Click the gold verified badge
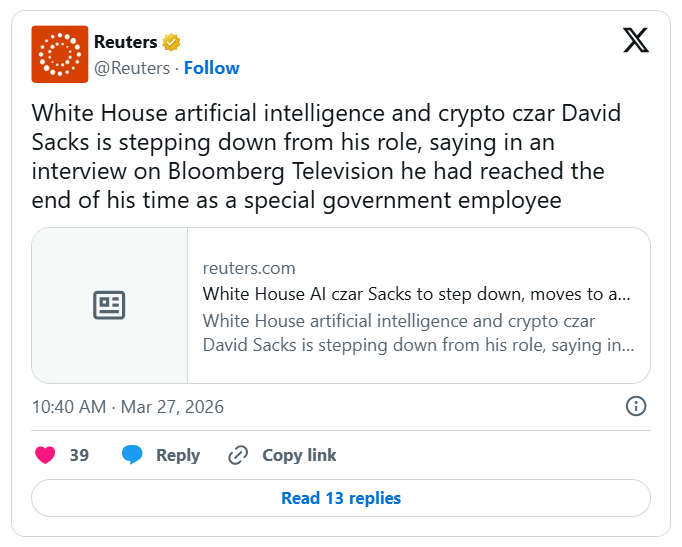 [172, 42]
